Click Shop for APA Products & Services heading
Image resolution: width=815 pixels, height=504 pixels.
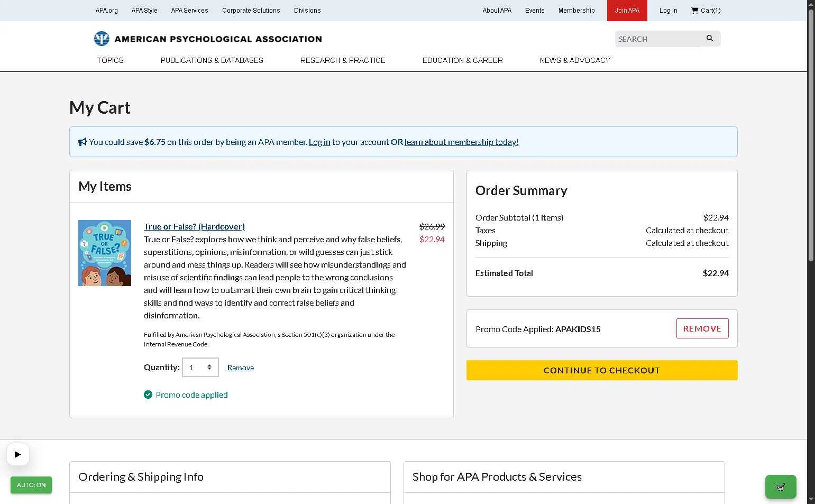coord(497,476)
